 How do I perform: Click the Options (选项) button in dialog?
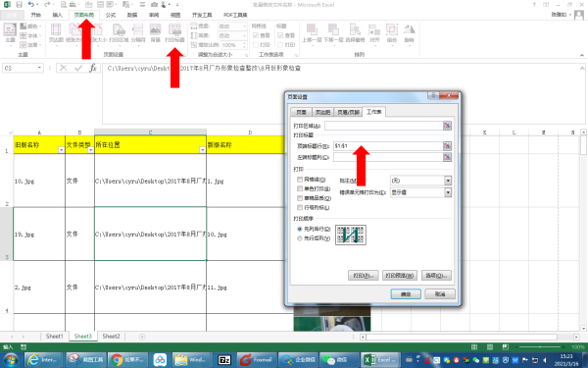(436, 275)
